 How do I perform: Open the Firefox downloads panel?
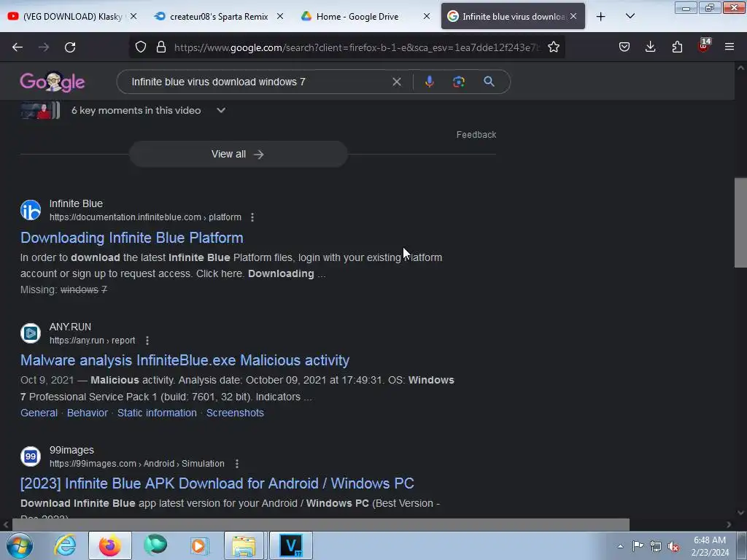[x=650, y=47]
